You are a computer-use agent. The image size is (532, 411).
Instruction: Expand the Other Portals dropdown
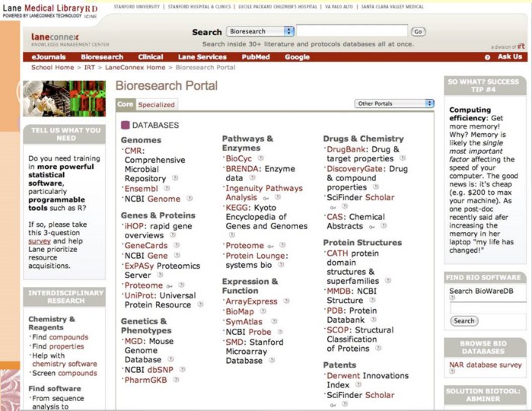[x=394, y=104]
